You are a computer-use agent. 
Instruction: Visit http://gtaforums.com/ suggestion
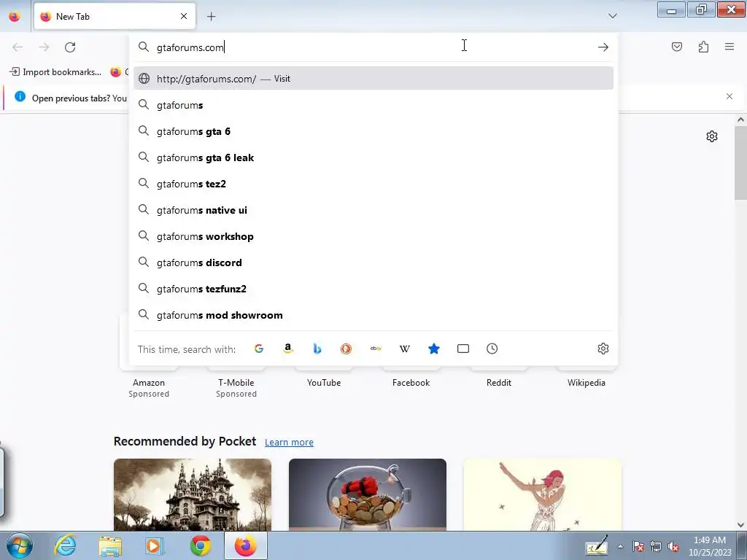click(x=373, y=79)
